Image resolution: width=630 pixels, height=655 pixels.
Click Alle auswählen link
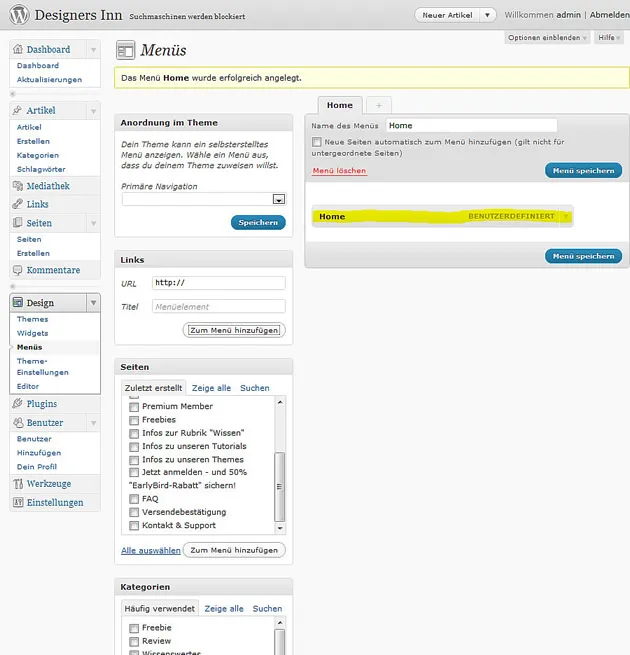[x=151, y=551]
